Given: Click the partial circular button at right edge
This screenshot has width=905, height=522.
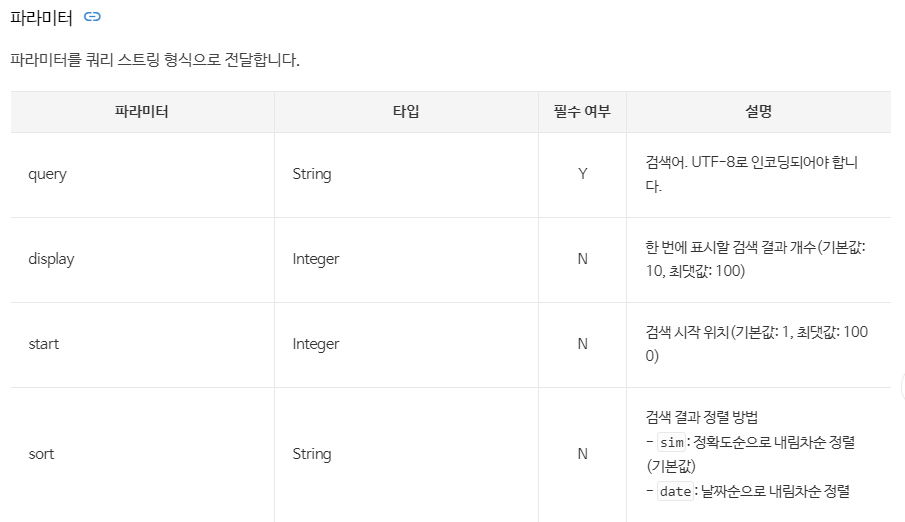Looking at the screenshot, I should click(x=902, y=387).
